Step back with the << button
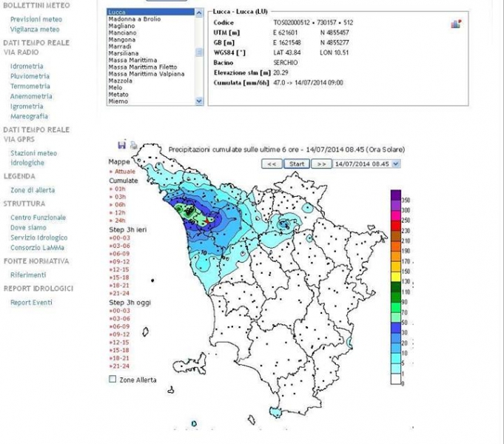The width and height of the screenshot is (504, 444). [272, 164]
